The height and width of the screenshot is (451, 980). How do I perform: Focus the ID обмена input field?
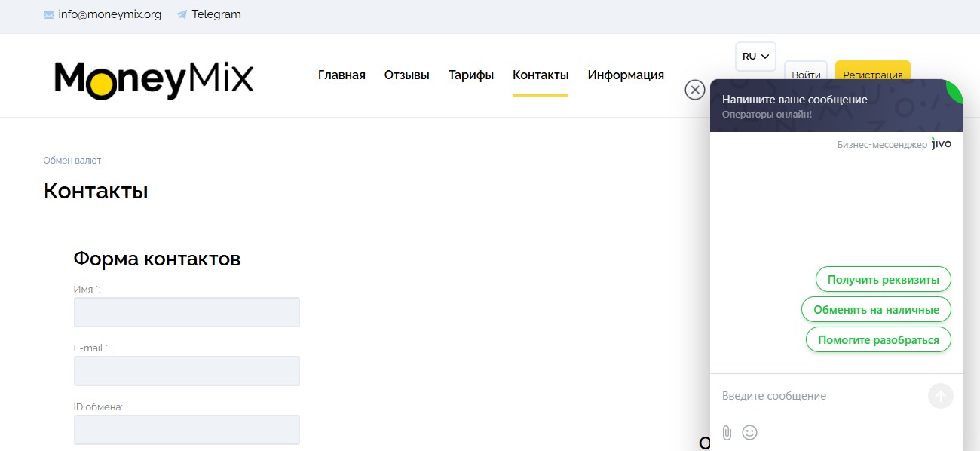click(187, 430)
